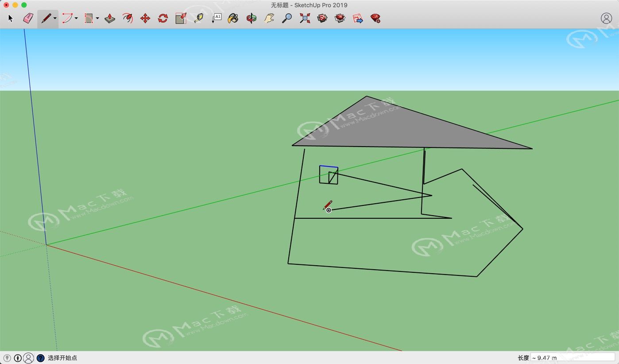The width and height of the screenshot is (619, 364).
Task: Expand the shape tools dropdown arrow
Action: point(97,19)
